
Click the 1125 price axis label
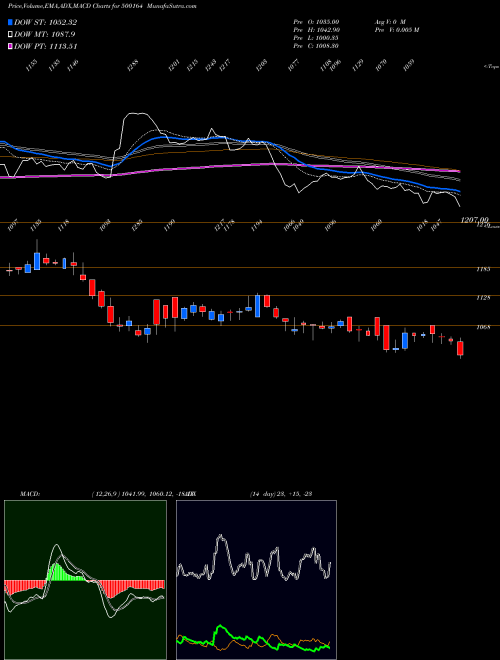click(484, 298)
